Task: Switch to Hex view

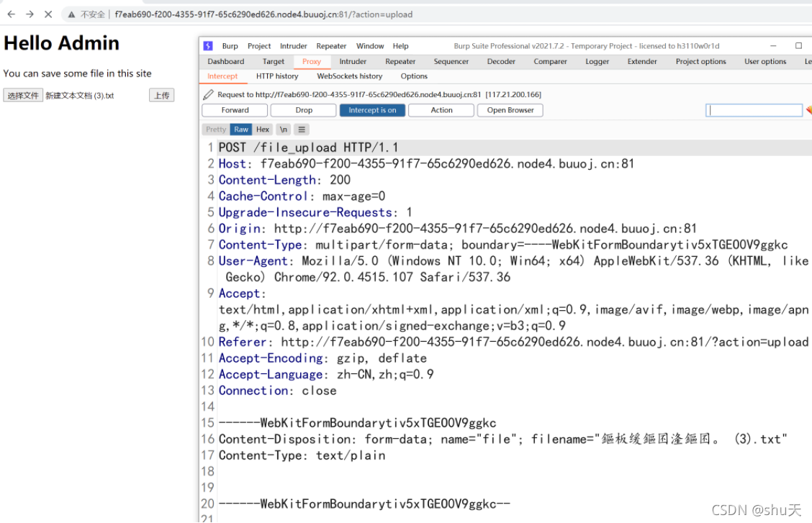Action: pyautogui.click(x=263, y=129)
